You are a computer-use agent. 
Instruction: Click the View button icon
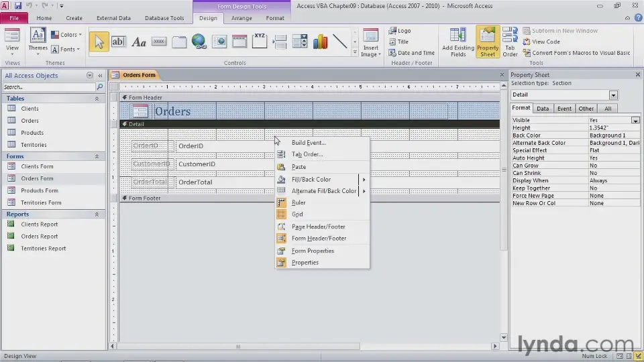click(x=12, y=36)
